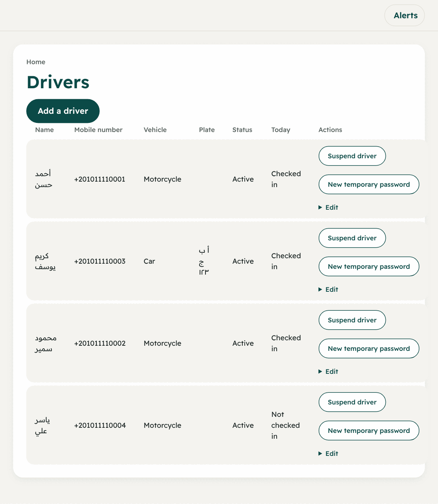The width and height of the screenshot is (438, 504).
Task: Go to Home breadcrumb
Action: pos(36,62)
